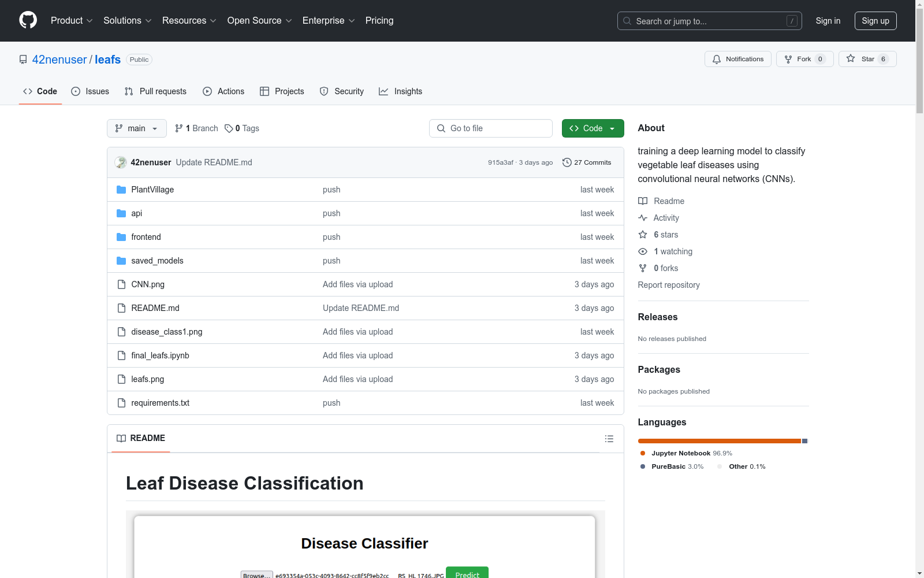924x578 pixels.
Task: Switch to the Pull requests tab
Action: [x=155, y=91]
